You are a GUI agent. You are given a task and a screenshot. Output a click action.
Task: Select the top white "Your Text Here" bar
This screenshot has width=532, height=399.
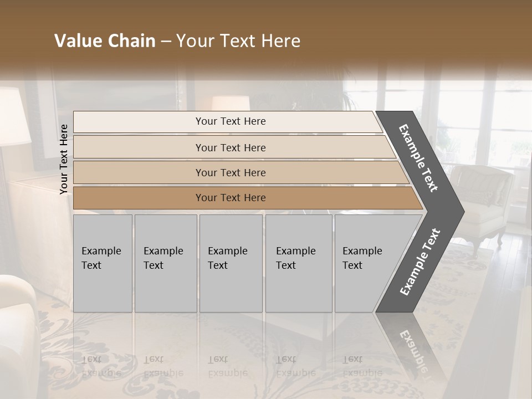[x=230, y=121]
